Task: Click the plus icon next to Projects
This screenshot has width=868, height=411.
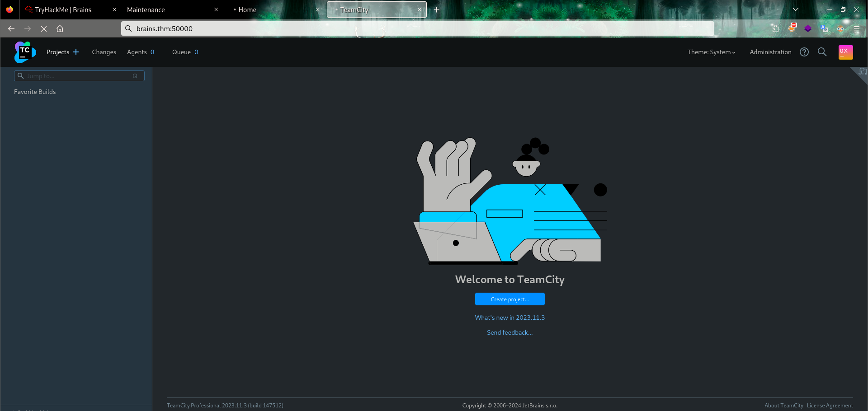Action: (x=76, y=52)
